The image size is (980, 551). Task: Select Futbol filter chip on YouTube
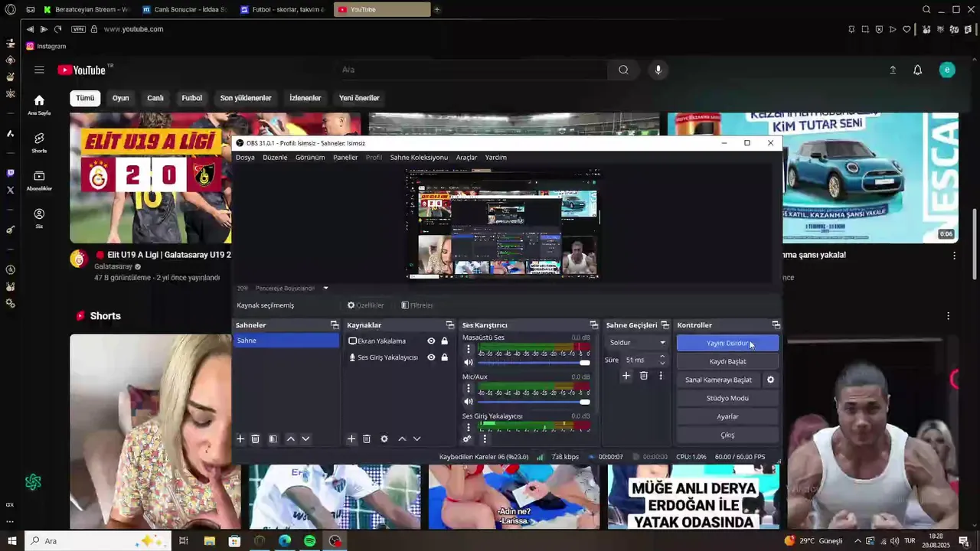(191, 98)
